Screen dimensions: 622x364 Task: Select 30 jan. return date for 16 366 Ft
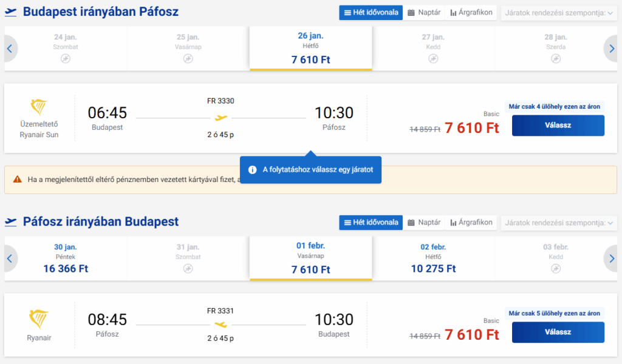(x=66, y=258)
